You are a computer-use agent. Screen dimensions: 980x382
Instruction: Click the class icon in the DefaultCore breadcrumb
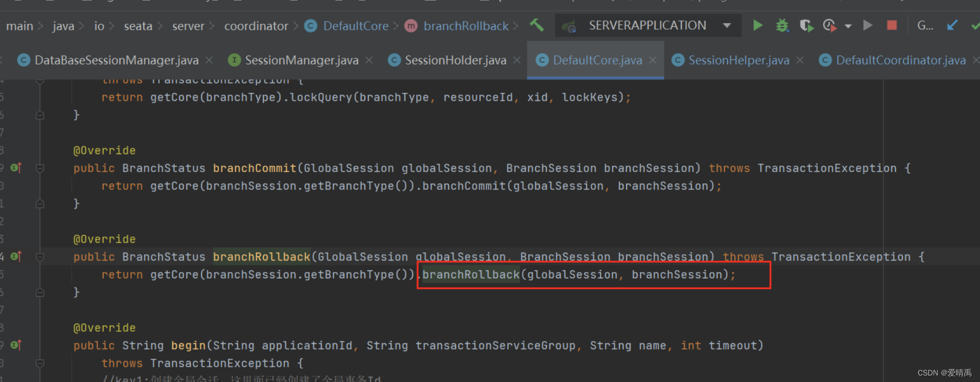pos(311,26)
